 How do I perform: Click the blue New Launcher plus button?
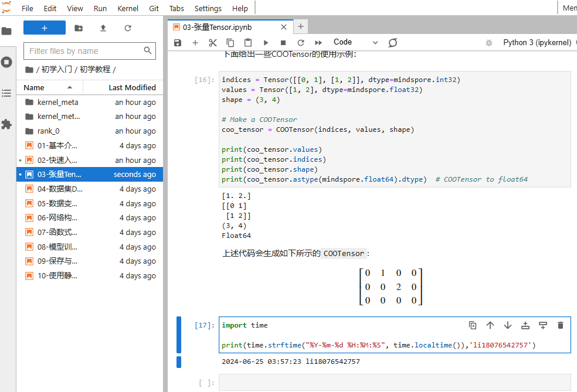tap(44, 28)
